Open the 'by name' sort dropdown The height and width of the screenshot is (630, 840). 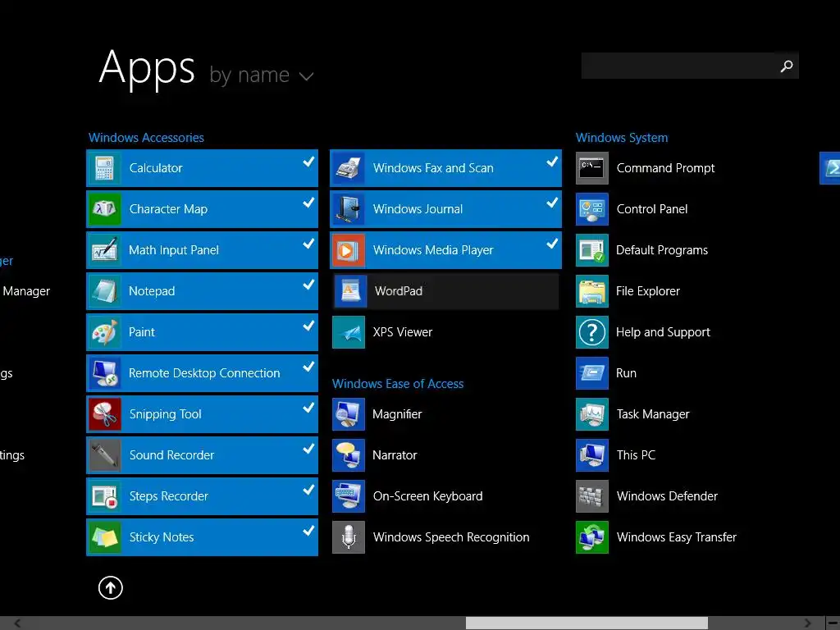pos(262,75)
